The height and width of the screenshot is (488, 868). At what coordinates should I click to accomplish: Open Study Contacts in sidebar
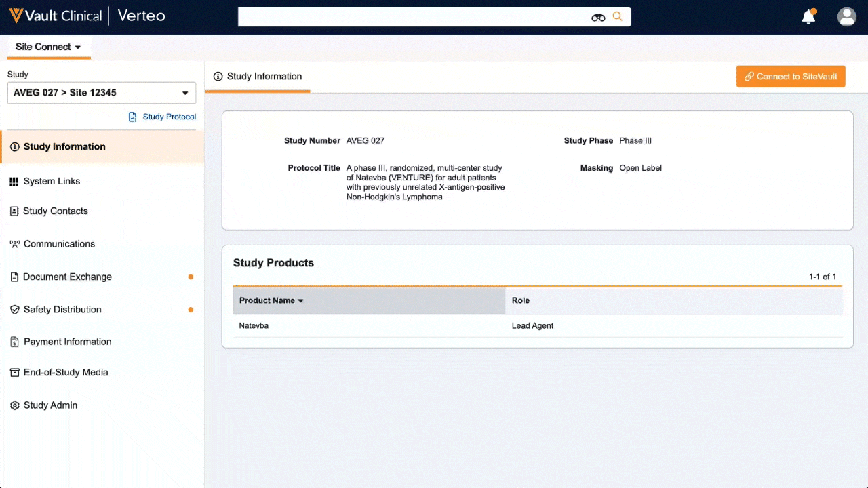point(56,211)
